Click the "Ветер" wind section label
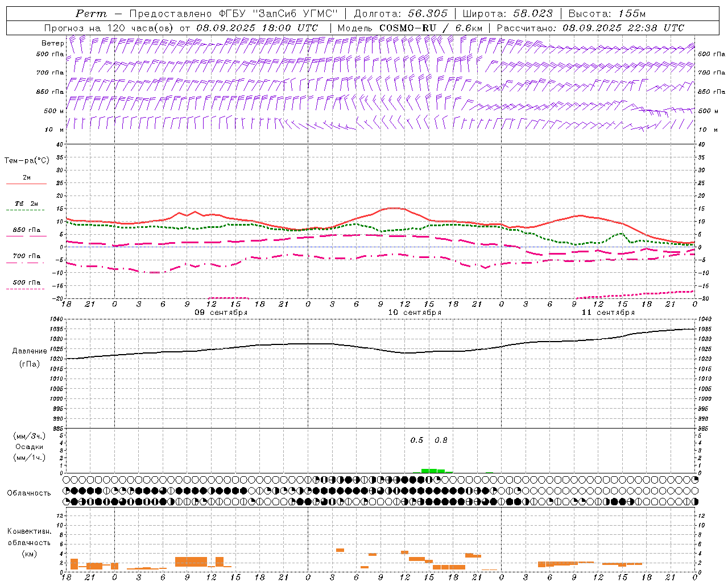 tap(52, 43)
